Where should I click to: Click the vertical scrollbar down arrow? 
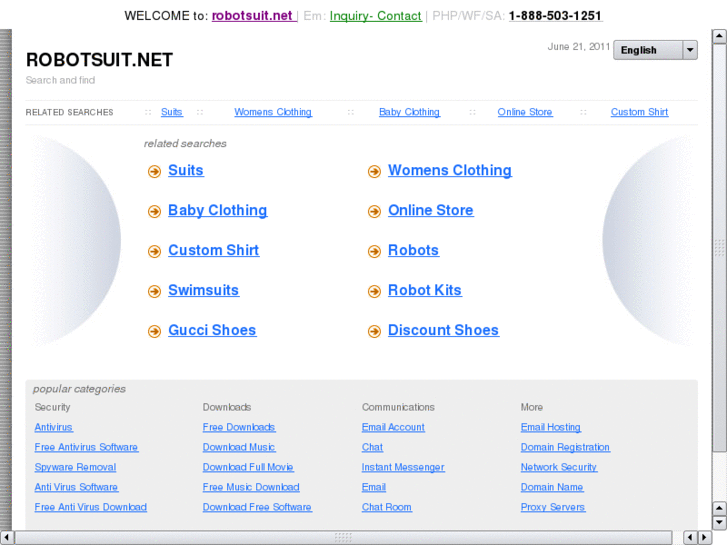(719, 522)
